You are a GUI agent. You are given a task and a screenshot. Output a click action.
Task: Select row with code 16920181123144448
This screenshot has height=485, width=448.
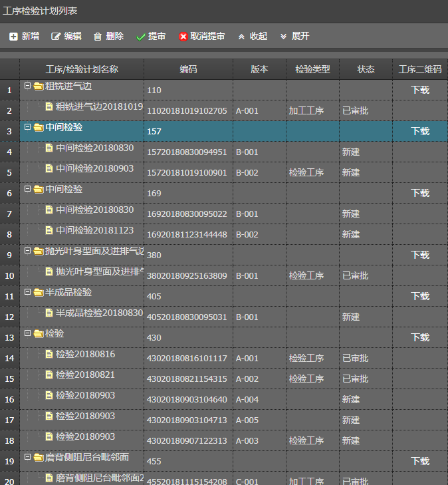[x=187, y=234]
